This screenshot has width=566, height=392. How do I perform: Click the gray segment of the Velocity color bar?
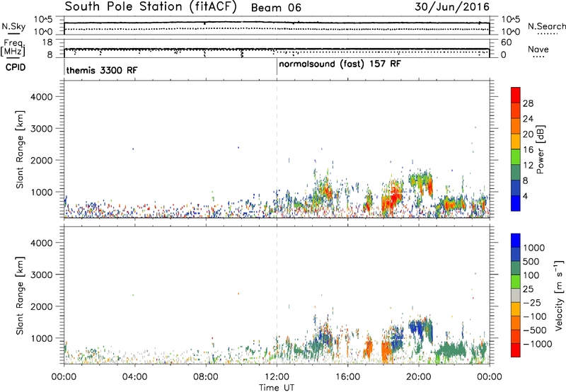[x=516, y=295]
